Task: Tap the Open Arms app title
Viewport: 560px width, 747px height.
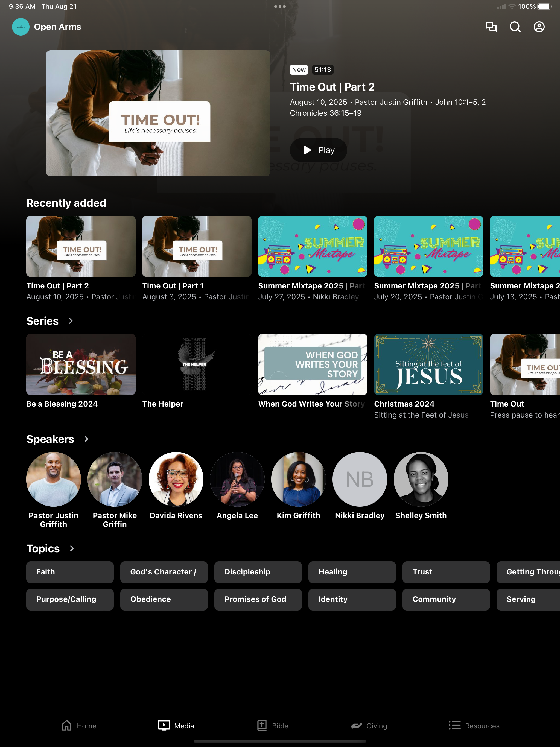Action: point(57,27)
